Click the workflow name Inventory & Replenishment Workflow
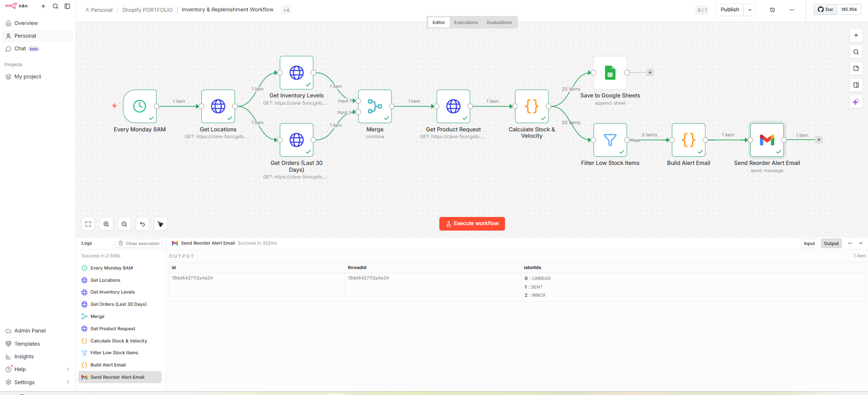The width and height of the screenshot is (868, 395). coord(227,10)
